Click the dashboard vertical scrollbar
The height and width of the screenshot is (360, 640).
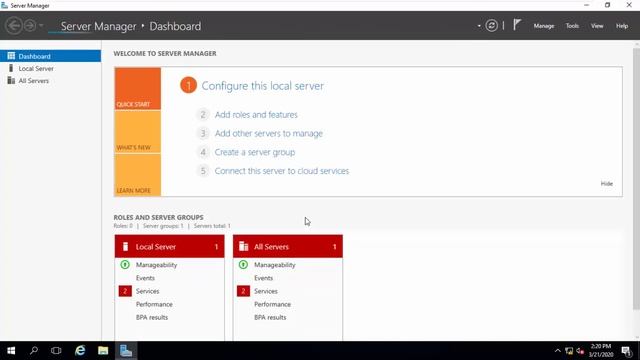tap(636, 178)
